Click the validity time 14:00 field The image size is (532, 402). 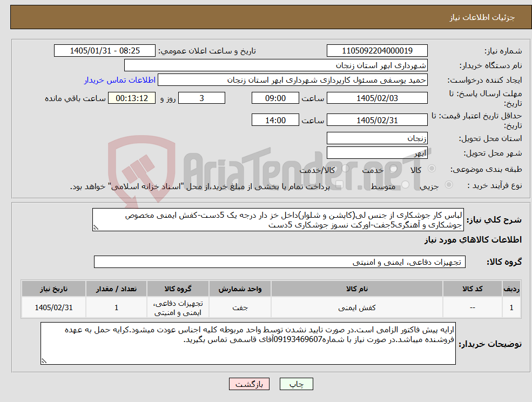[x=275, y=120]
